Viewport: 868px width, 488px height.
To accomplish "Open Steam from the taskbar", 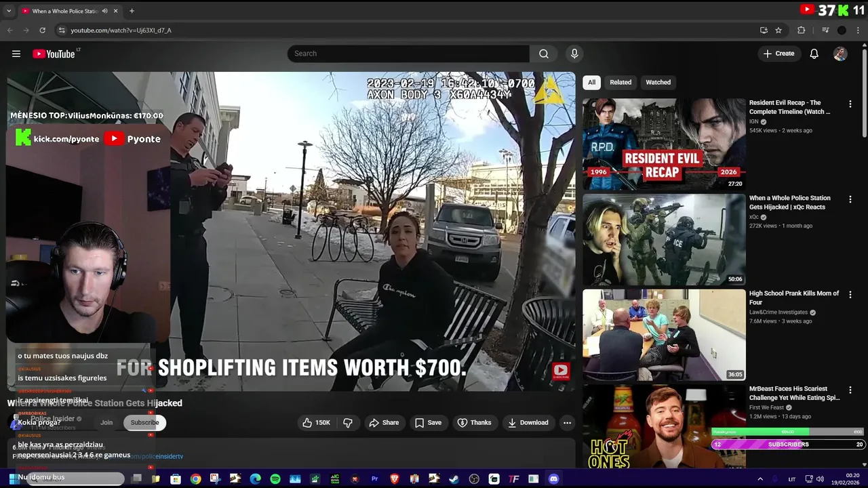I will [454, 479].
